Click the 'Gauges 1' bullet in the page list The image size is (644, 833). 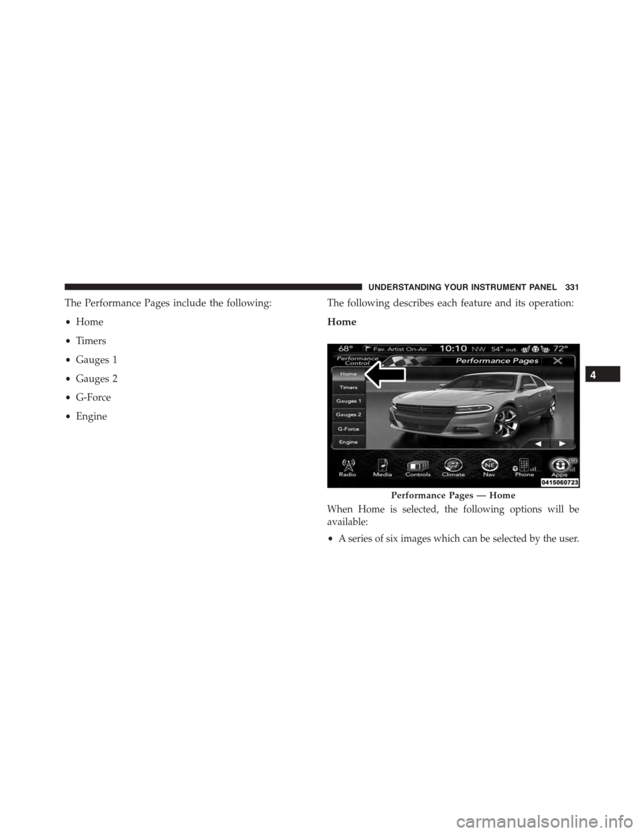tap(96, 360)
